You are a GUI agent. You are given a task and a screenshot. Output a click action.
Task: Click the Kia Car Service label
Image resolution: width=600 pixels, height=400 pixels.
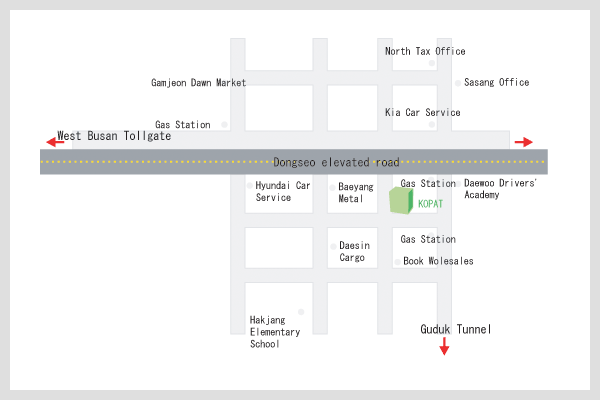point(423,113)
